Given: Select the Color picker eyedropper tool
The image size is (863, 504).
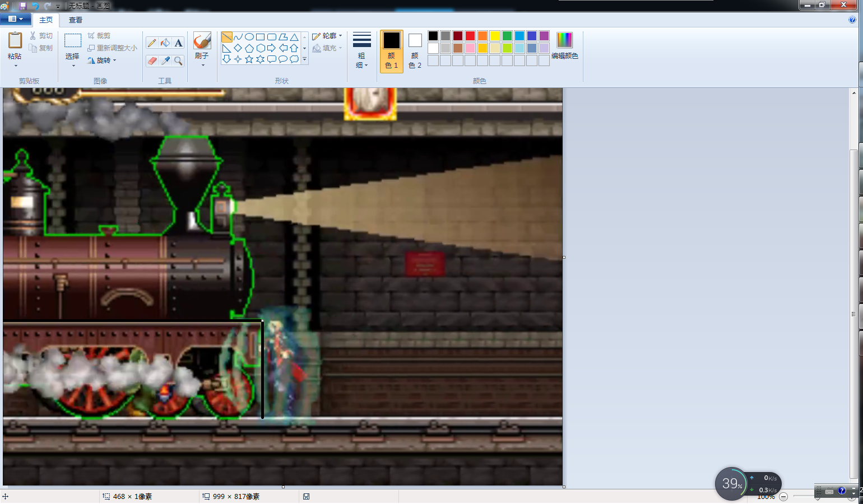Looking at the screenshot, I should click(165, 60).
